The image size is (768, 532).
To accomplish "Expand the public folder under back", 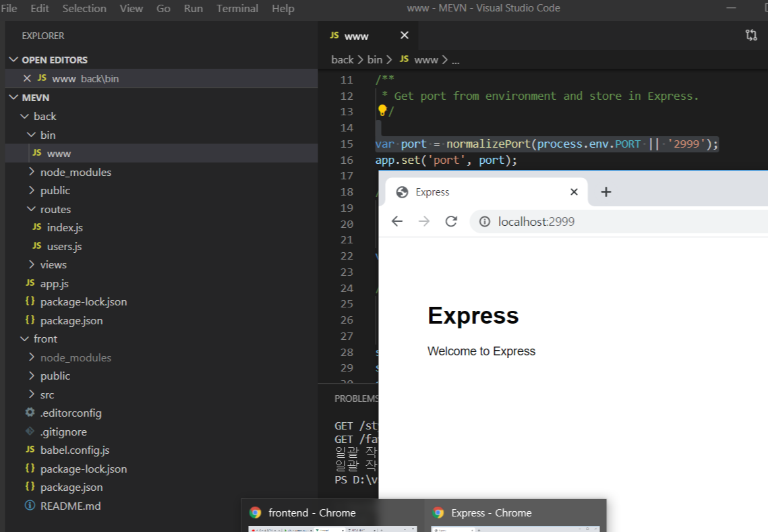I will point(161,191).
